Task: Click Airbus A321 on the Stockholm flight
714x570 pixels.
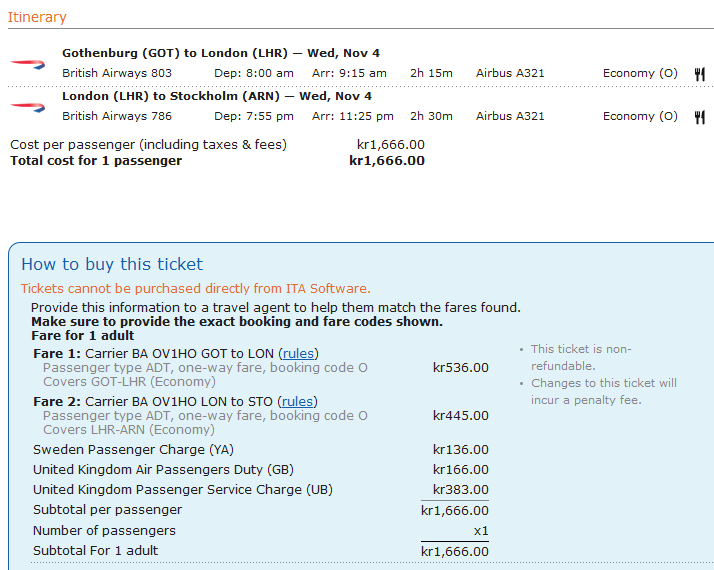Action: tap(510, 116)
